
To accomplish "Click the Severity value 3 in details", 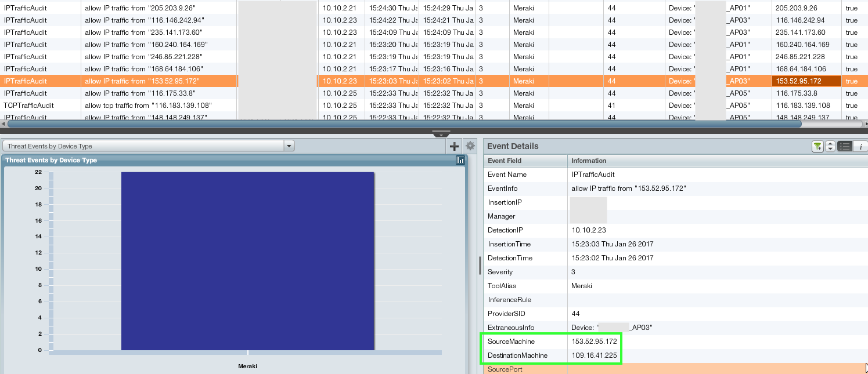I will coord(574,272).
